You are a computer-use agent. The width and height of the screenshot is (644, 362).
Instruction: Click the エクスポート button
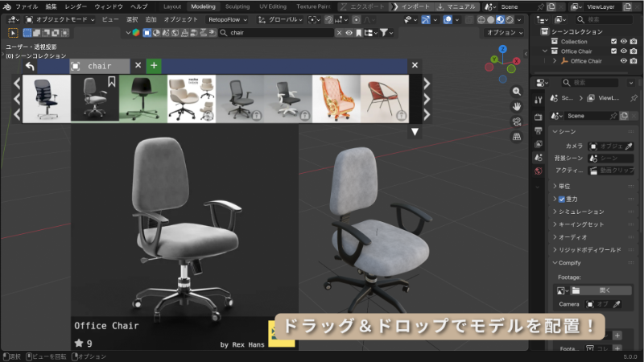[363, 6]
